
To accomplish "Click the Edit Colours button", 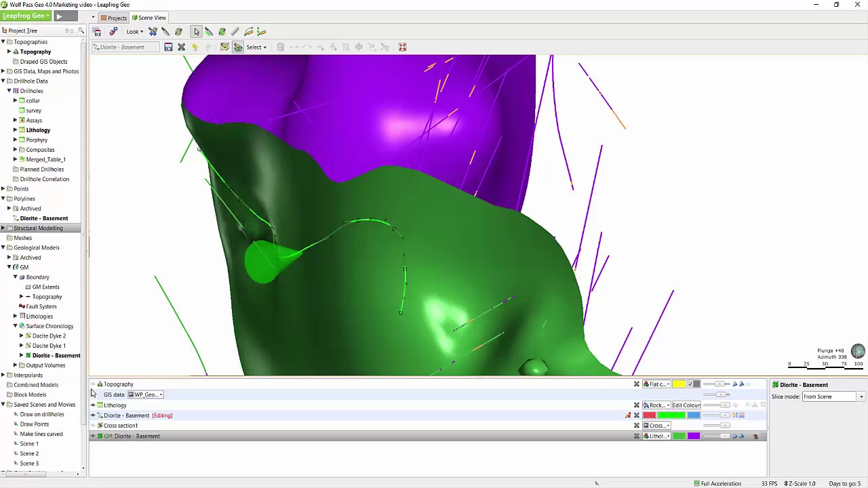I will pos(686,405).
